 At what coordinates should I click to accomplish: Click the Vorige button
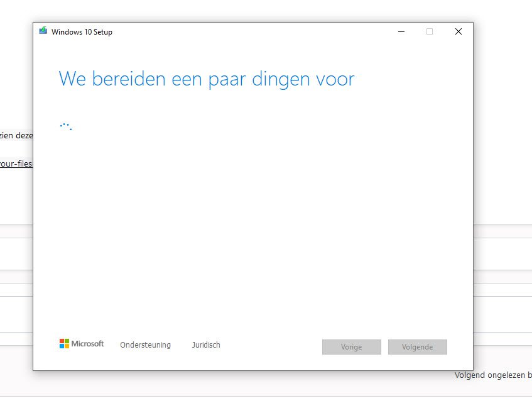[x=352, y=347]
